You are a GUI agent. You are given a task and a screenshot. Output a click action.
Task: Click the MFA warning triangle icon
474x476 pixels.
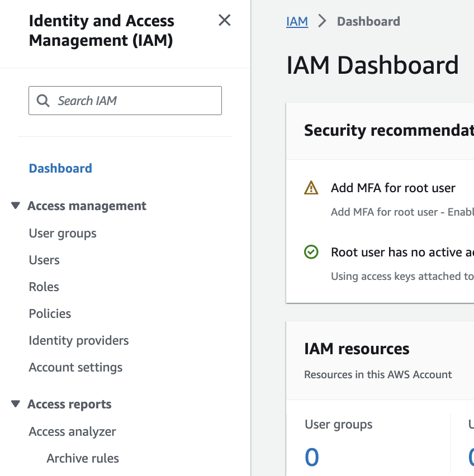tap(311, 188)
